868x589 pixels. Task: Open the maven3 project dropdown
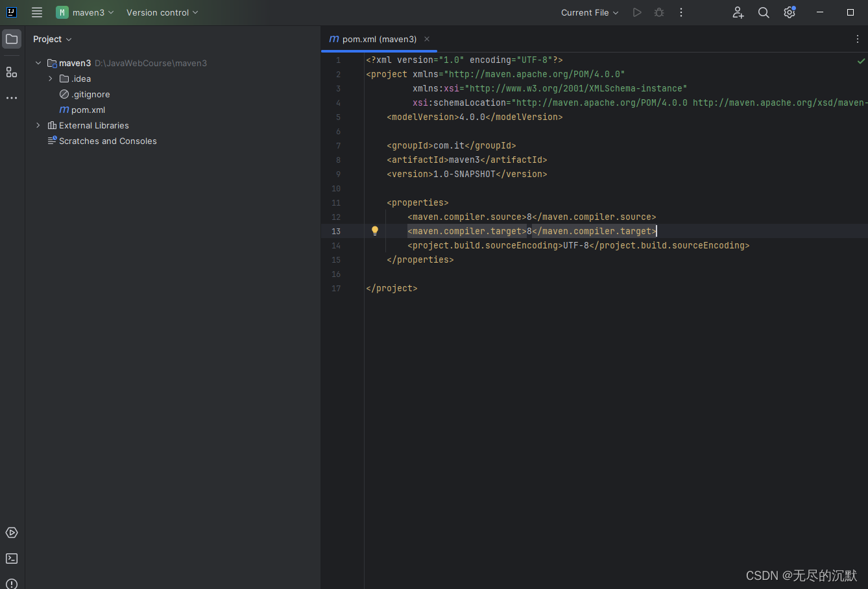(85, 12)
